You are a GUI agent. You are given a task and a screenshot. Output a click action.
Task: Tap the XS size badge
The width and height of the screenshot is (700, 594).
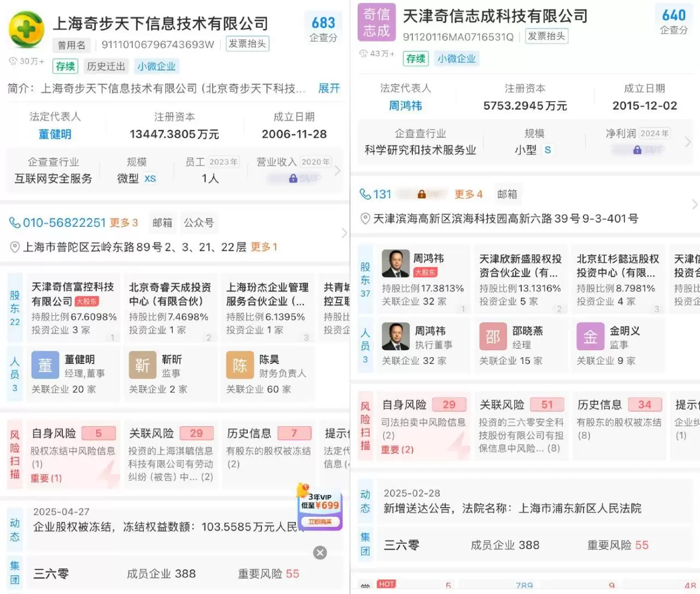pyautogui.click(x=150, y=179)
